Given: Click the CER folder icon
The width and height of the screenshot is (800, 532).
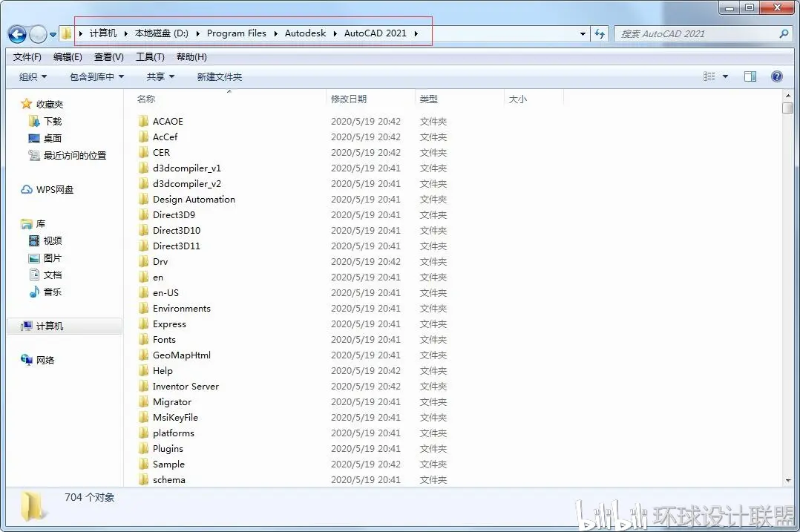Looking at the screenshot, I should 143,153.
